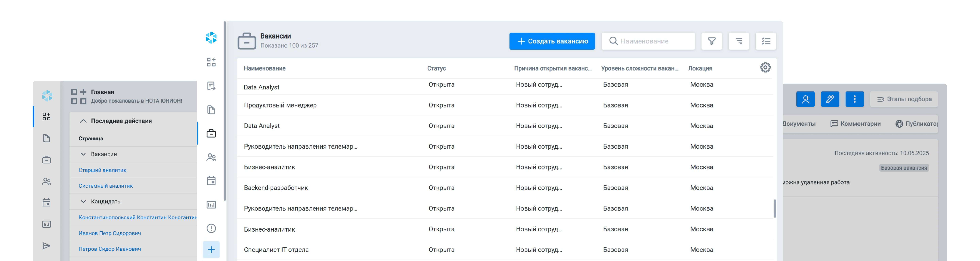Open calendar icon in center sidebar
Viewport: 980px width, 261px height.
click(x=211, y=181)
